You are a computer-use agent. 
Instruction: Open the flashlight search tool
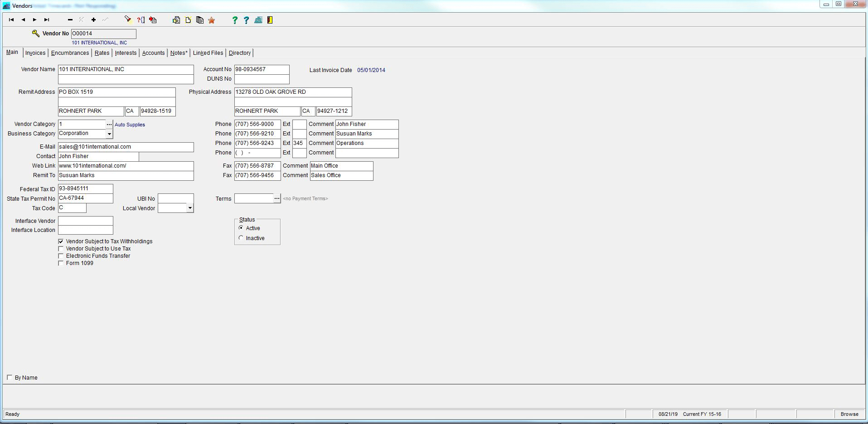128,20
